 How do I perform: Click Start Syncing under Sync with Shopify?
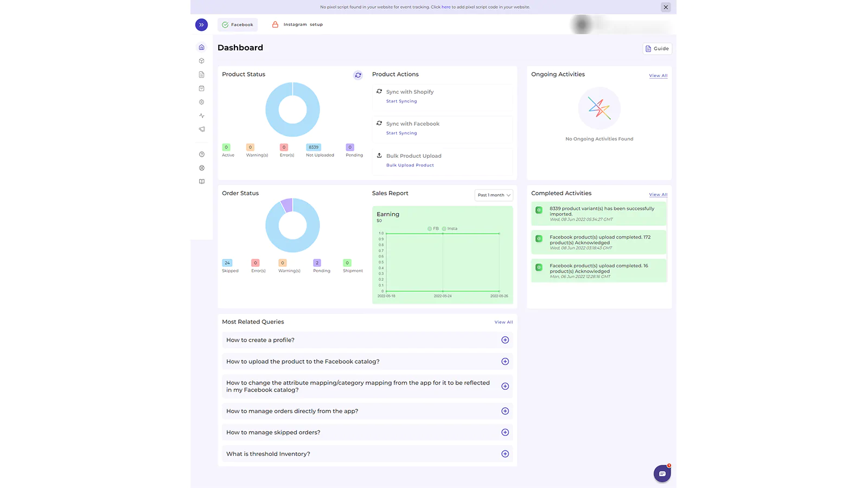(401, 101)
